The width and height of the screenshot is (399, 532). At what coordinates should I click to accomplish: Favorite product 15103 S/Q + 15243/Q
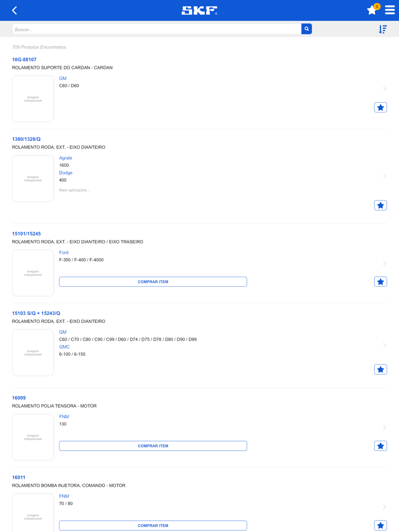381,370
